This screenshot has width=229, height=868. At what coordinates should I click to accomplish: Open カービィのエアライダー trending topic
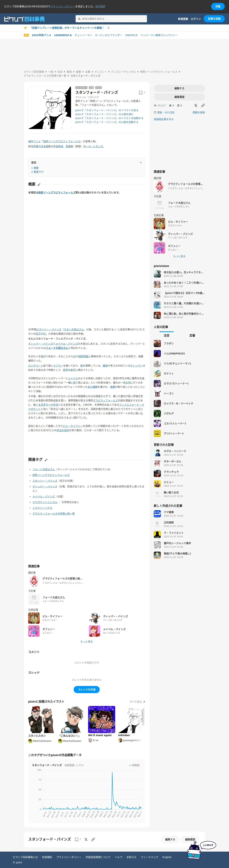[108, 35]
